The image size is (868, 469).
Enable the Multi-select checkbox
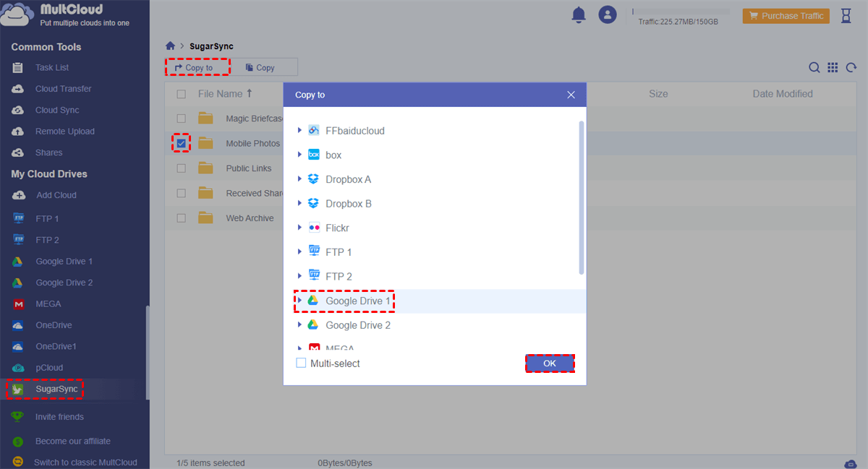click(x=301, y=363)
